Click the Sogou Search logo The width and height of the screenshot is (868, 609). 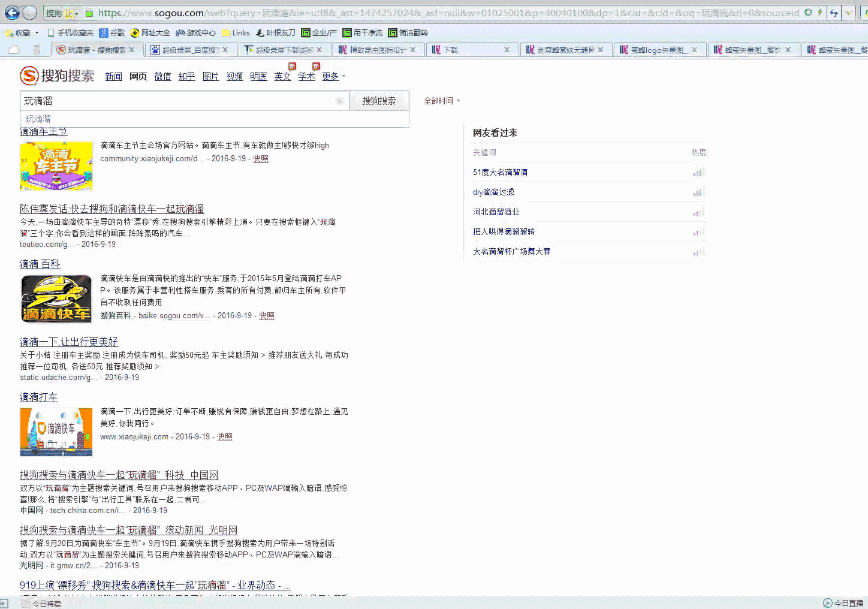click(x=57, y=76)
